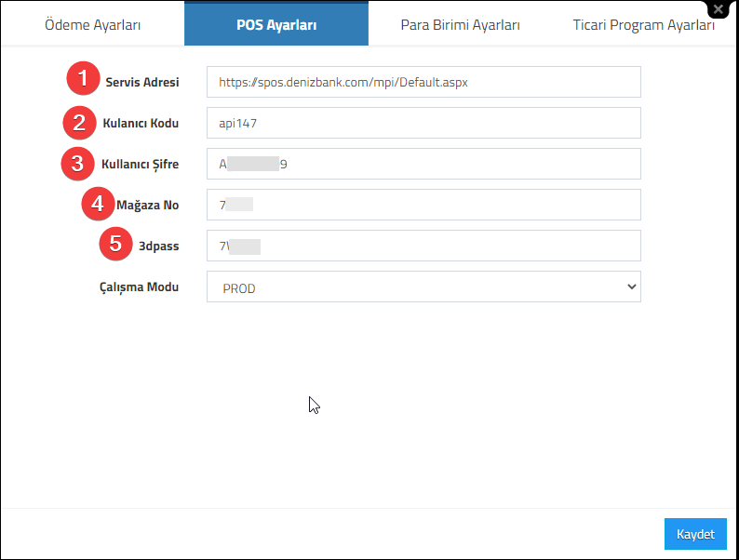Open the Para Birimi Ayarları tab
Viewport: 739px width, 560px height.
pyautogui.click(x=460, y=24)
